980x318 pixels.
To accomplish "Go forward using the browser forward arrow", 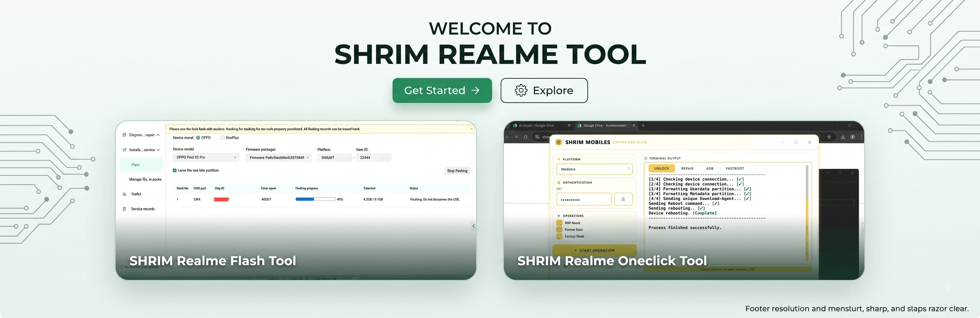I will coord(516,137).
